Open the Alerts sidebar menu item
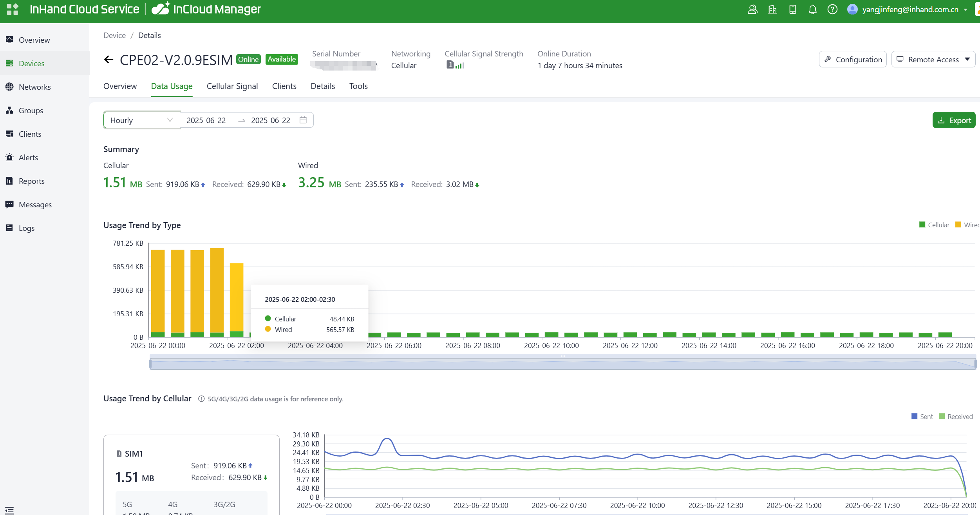980x515 pixels. click(x=28, y=158)
